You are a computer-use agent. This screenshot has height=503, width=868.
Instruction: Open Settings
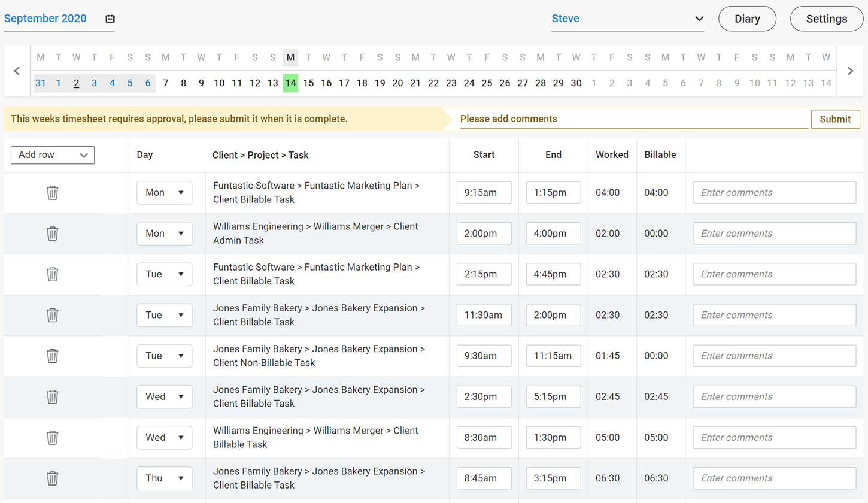tap(827, 19)
